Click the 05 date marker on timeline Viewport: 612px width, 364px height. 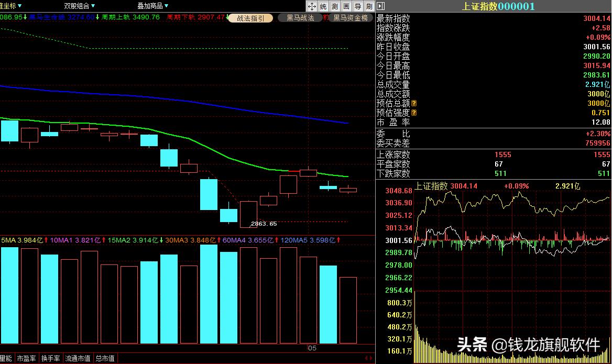(x=312, y=348)
